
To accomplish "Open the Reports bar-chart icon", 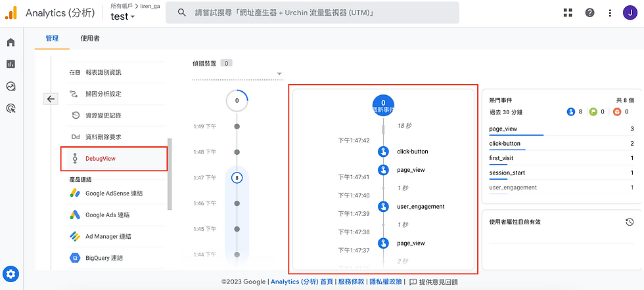I will pyautogui.click(x=11, y=64).
